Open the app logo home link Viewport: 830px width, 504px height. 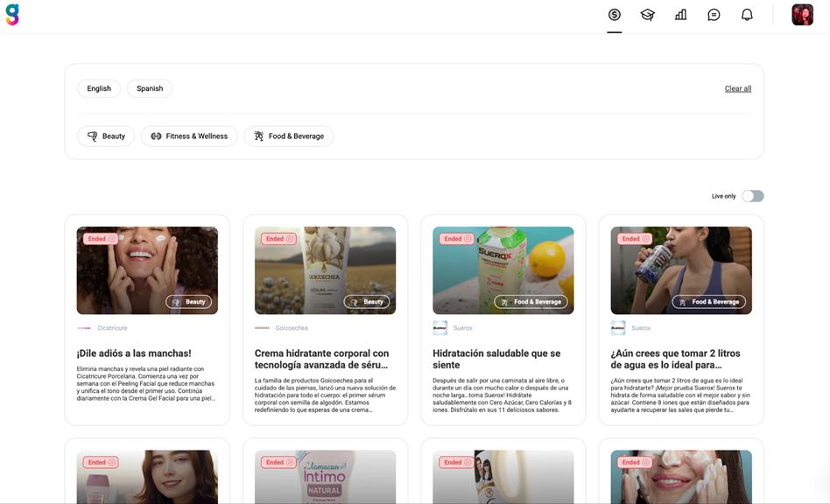(x=12, y=15)
